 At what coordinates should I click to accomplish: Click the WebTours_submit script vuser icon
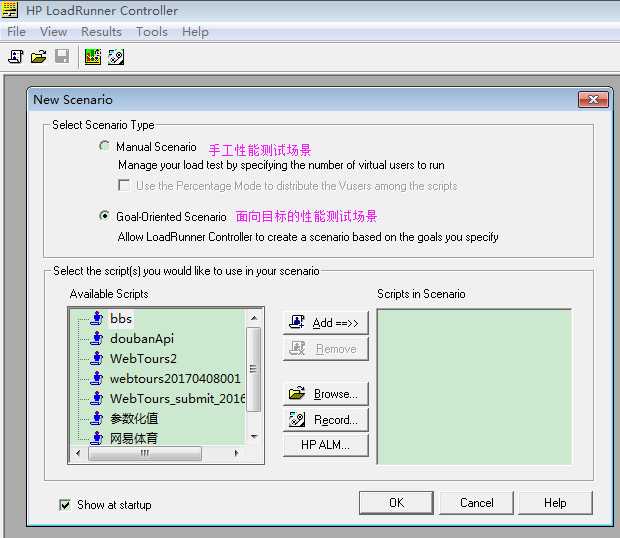click(x=96, y=398)
